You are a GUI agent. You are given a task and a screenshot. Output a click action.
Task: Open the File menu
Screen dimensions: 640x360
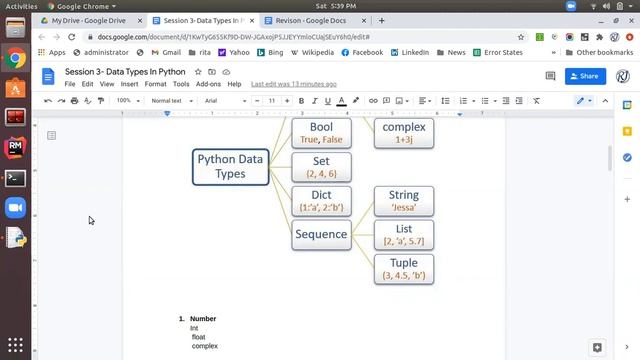click(x=70, y=84)
